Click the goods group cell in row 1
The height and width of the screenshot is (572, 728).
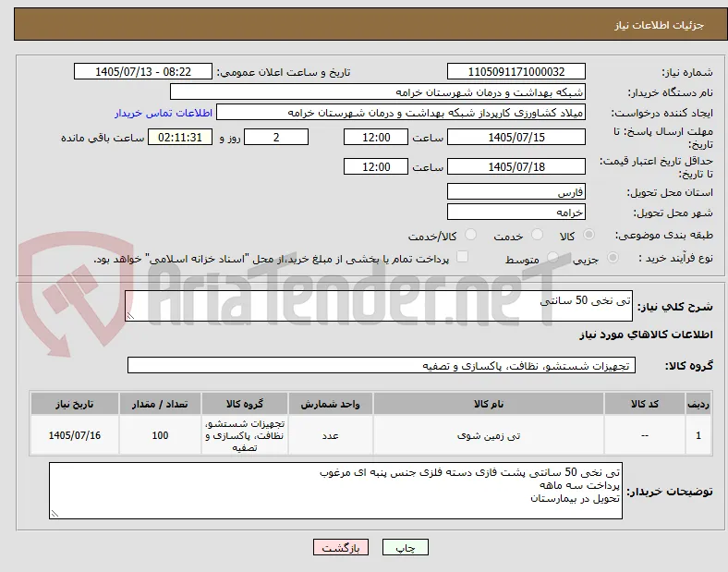245,435
